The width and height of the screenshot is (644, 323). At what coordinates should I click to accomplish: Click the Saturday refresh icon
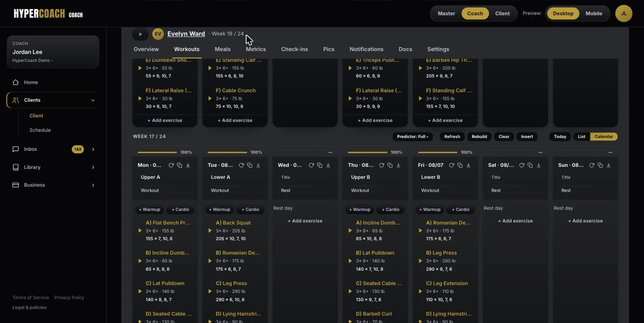coord(522,165)
